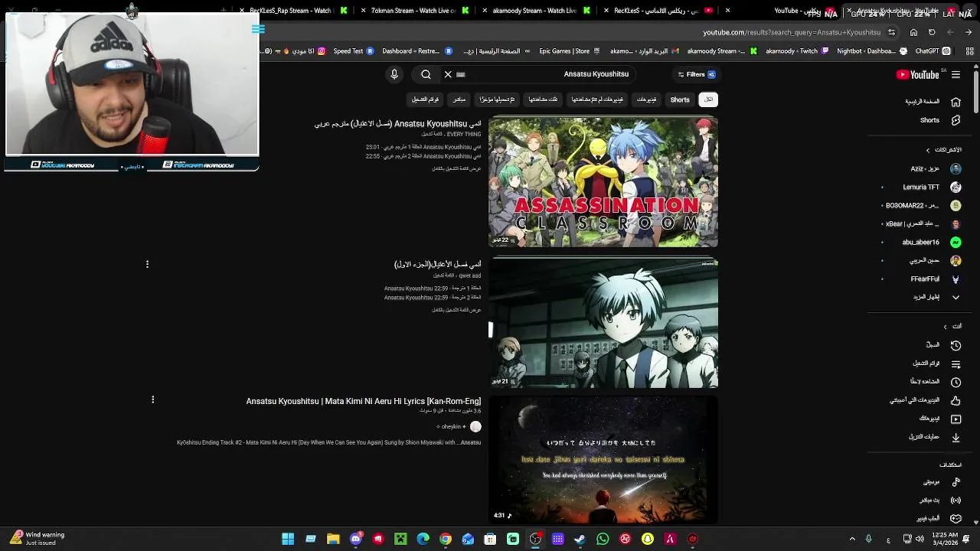Open the search Filters button
Image resolution: width=980 pixels, height=551 pixels.
[696, 74]
